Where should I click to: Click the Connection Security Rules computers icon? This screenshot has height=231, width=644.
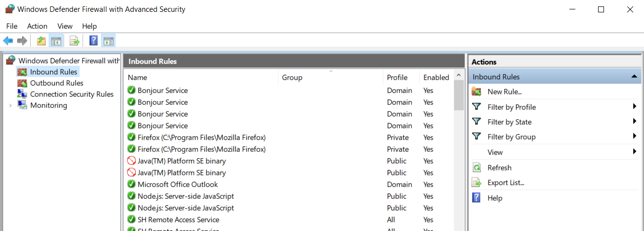coord(22,94)
